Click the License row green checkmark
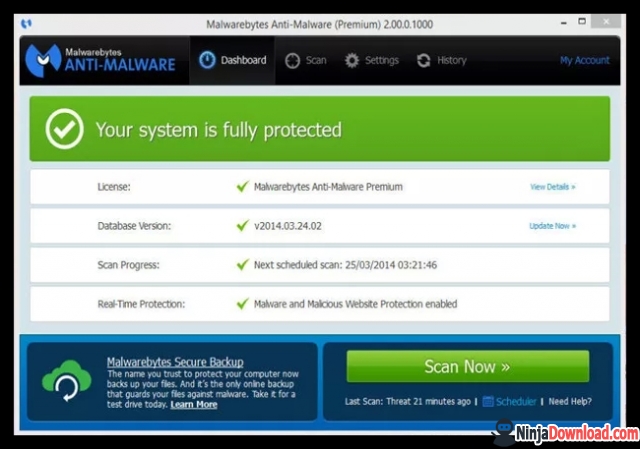 242,187
